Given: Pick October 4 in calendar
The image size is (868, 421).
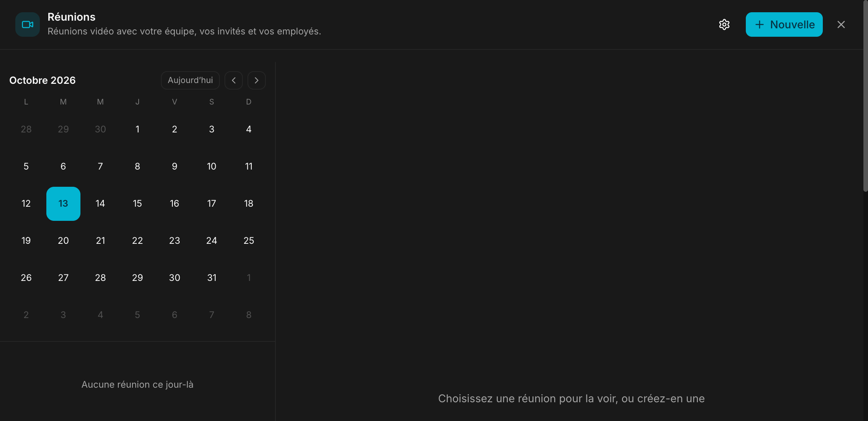Looking at the screenshot, I should coord(249,129).
